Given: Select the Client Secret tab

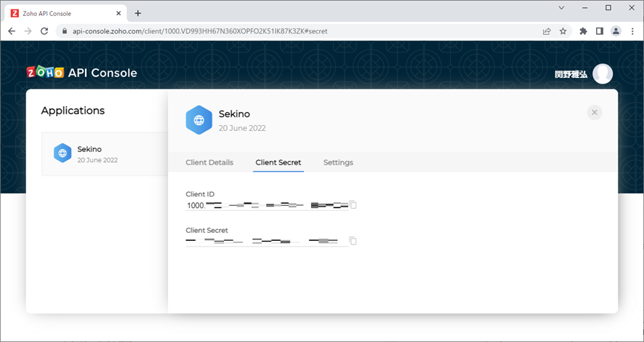Looking at the screenshot, I should pyautogui.click(x=278, y=162).
